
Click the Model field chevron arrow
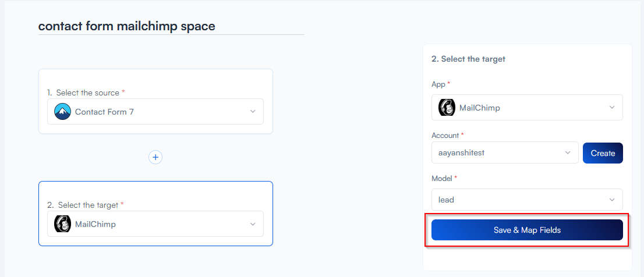tap(612, 200)
